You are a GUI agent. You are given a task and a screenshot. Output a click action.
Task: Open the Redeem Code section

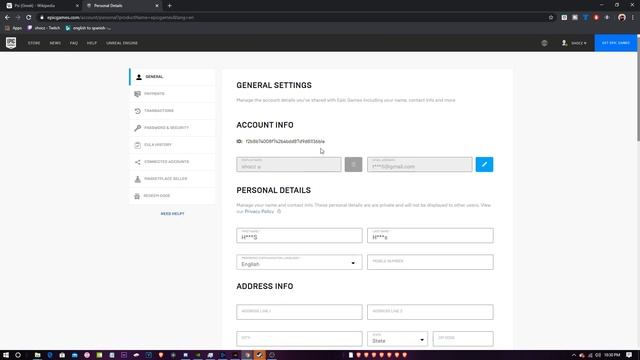coord(172,196)
